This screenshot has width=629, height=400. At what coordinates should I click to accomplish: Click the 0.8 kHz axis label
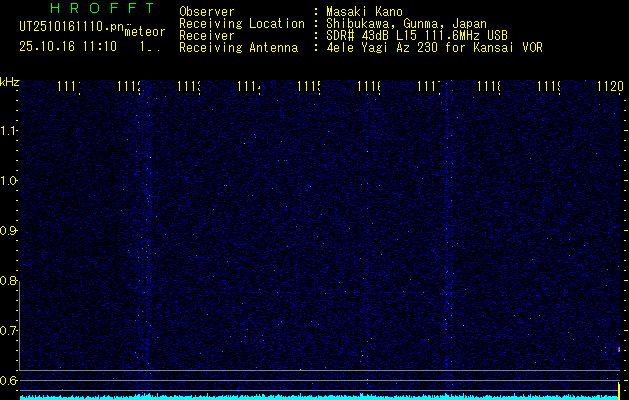click(8, 280)
